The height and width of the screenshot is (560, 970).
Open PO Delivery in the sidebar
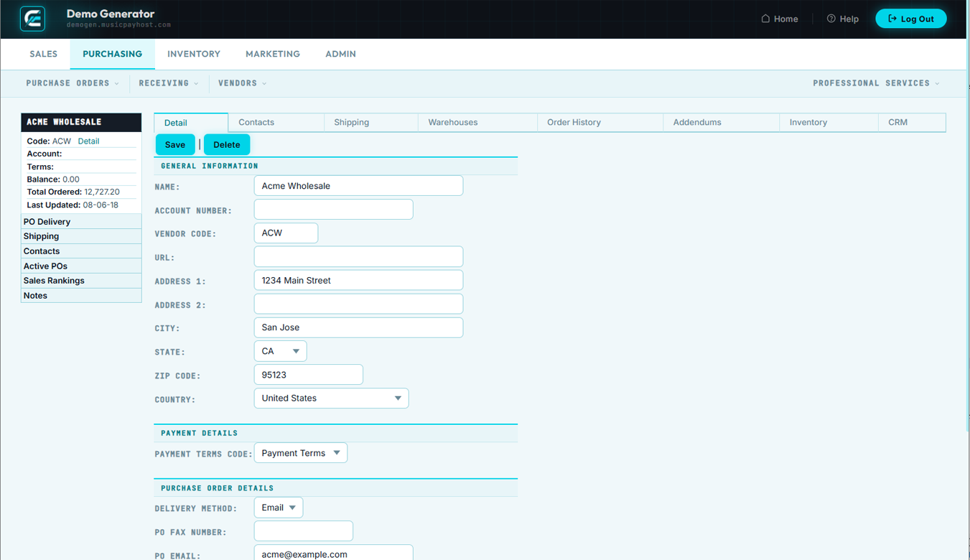81,222
